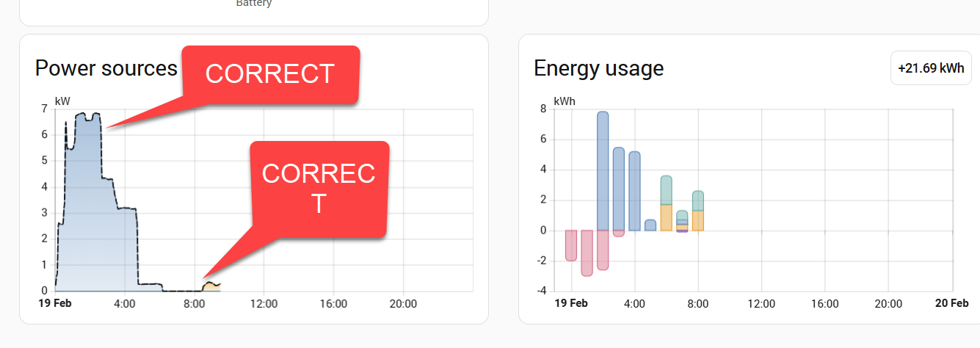Click the tallest blue bar in Energy usage

[603, 169]
